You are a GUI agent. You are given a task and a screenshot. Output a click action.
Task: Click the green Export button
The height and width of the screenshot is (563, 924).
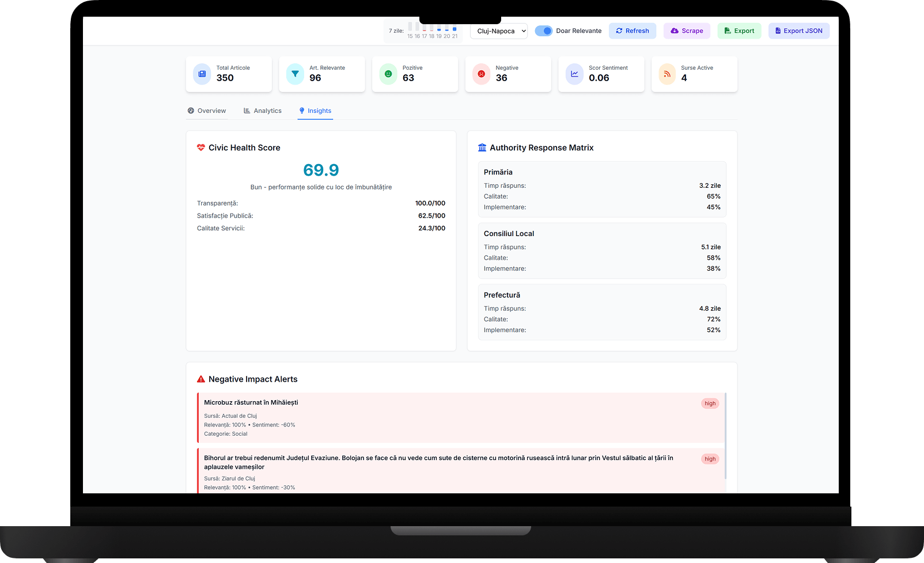click(739, 31)
